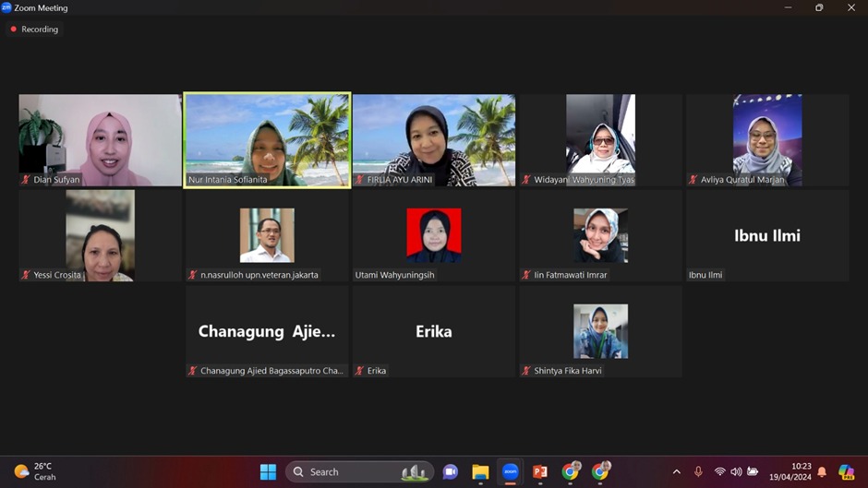Click the red Recording indicator
Screen dimensions: 868x488
pos(34,30)
